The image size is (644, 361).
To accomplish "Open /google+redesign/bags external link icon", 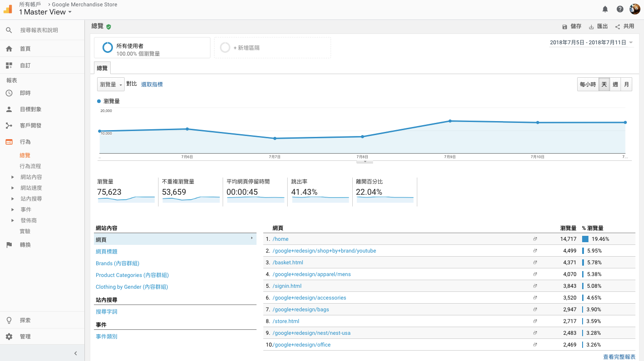I will (535, 309).
